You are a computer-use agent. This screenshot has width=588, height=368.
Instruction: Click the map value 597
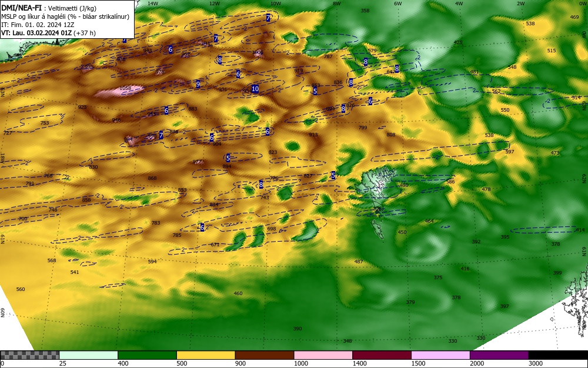tap(510, 152)
